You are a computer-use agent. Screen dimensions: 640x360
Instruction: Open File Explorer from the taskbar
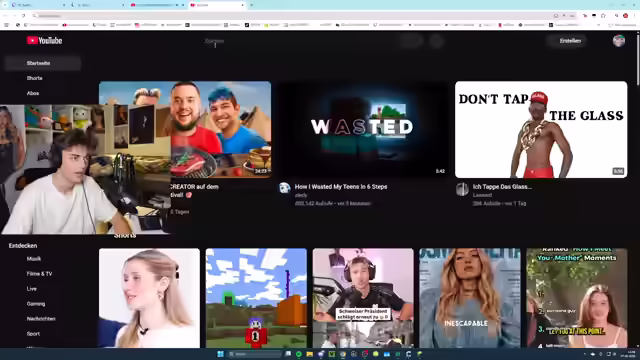click(310, 354)
